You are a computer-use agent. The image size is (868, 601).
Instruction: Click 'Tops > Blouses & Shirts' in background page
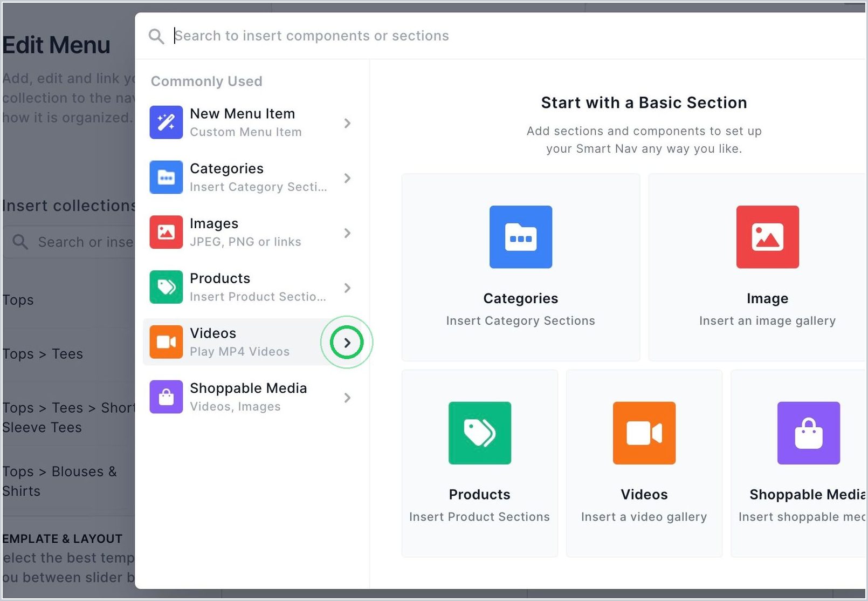pos(59,481)
